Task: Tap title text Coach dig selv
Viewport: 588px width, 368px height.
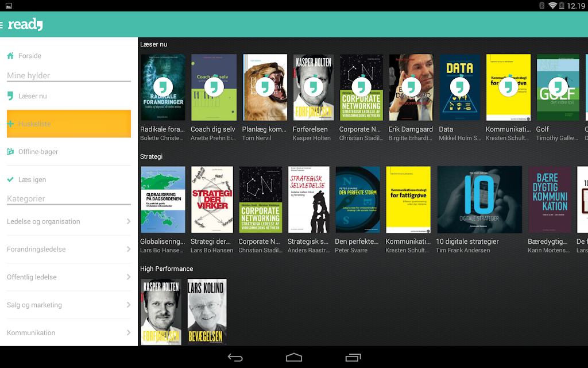Action: [212, 129]
